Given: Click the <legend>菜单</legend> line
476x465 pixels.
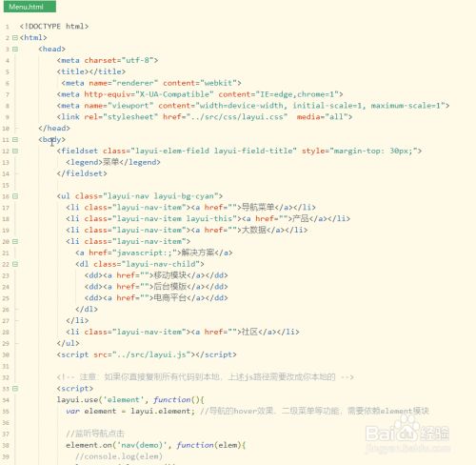Looking at the screenshot, I should (x=113, y=162).
